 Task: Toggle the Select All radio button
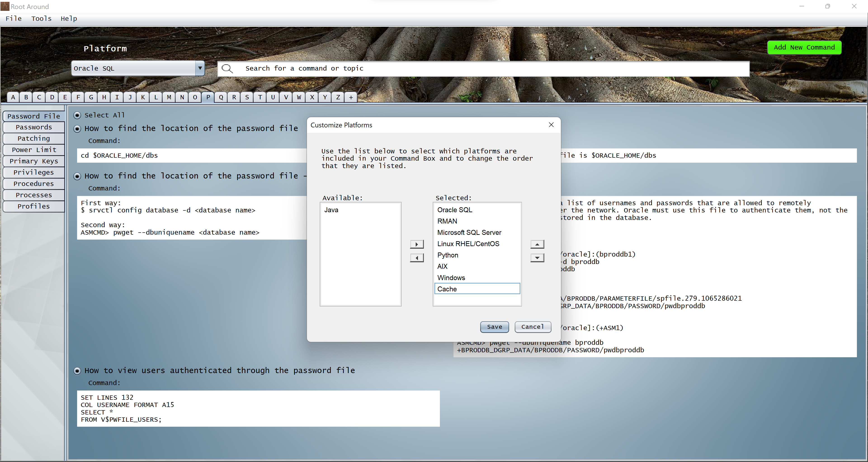coord(77,115)
